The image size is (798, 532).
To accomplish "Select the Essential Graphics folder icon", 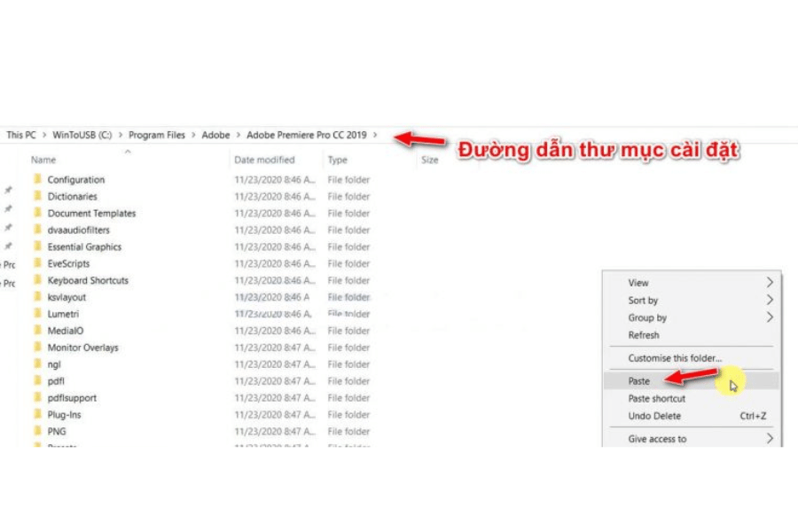I will (x=37, y=247).
